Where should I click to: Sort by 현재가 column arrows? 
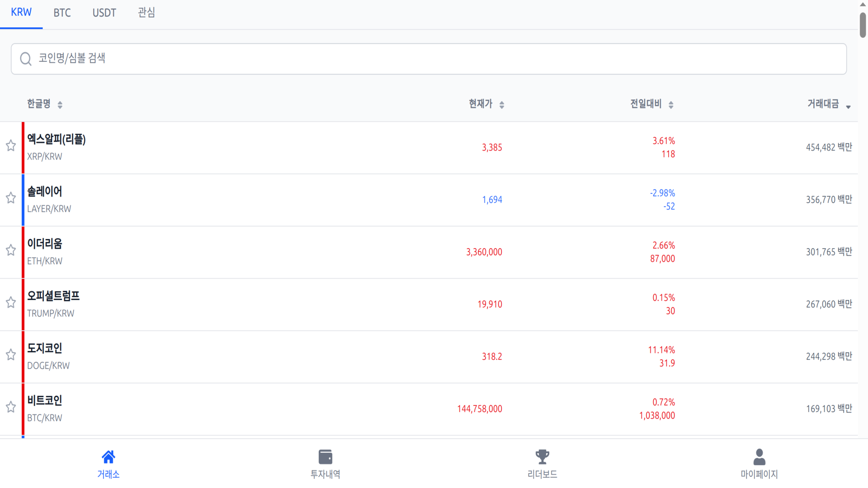pyautogui.click(x=501, y=105)
